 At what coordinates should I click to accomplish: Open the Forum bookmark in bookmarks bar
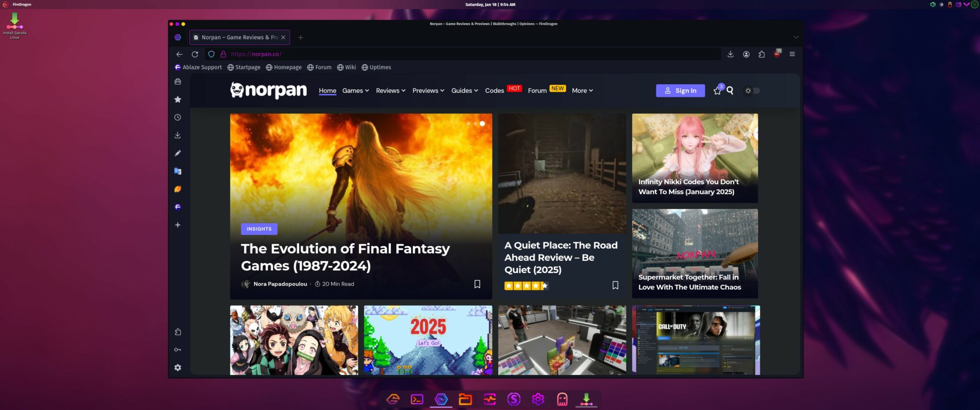tap(319, 67)
